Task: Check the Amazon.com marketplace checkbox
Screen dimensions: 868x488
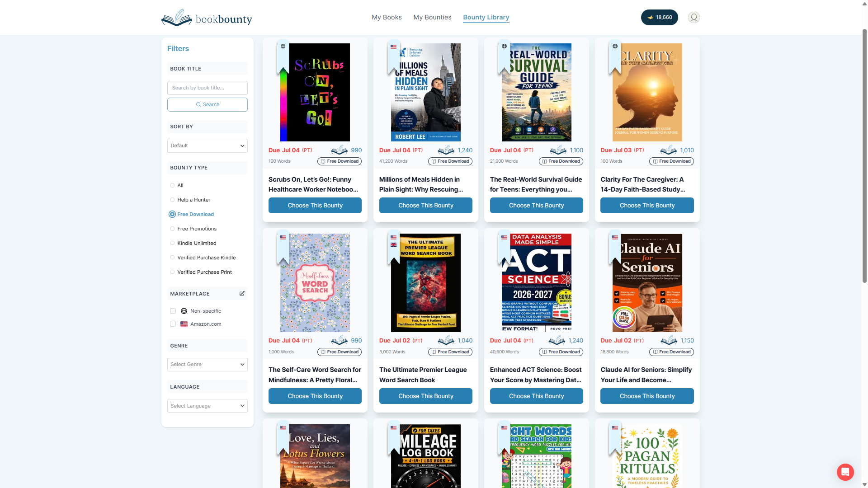Action: (173, 324)
